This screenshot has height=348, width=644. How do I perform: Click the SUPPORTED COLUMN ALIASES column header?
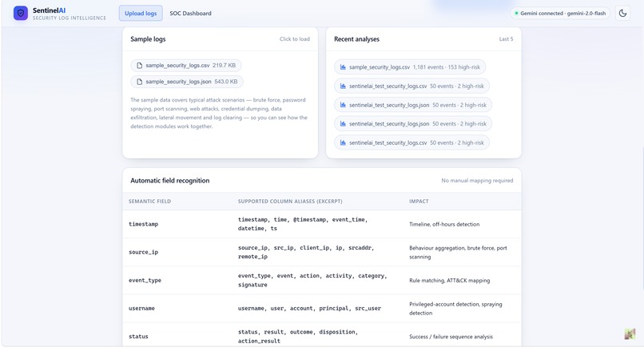(x=290, y=201)
